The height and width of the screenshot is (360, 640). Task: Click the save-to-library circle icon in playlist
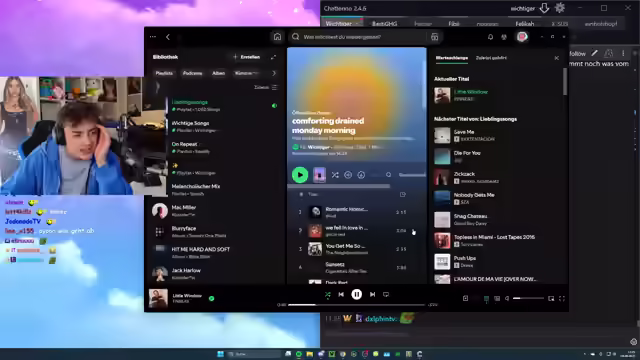click(348, 175)
